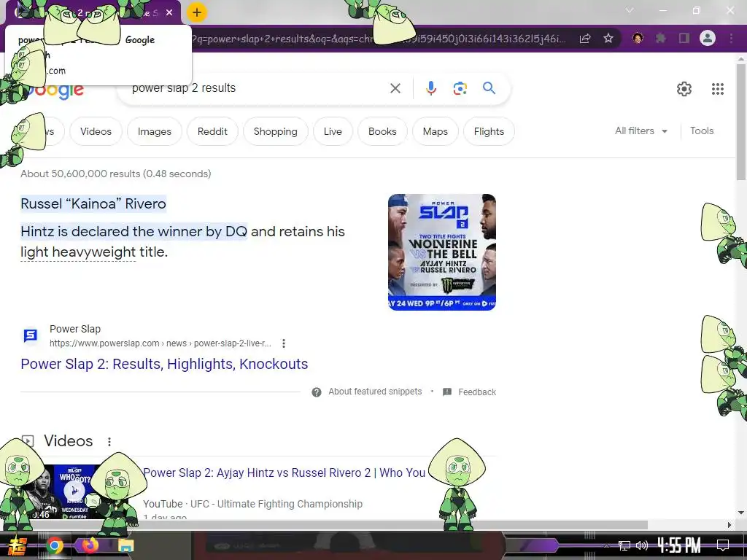
Task: Open the Start menu from taskbar
Action: (18, 545)
